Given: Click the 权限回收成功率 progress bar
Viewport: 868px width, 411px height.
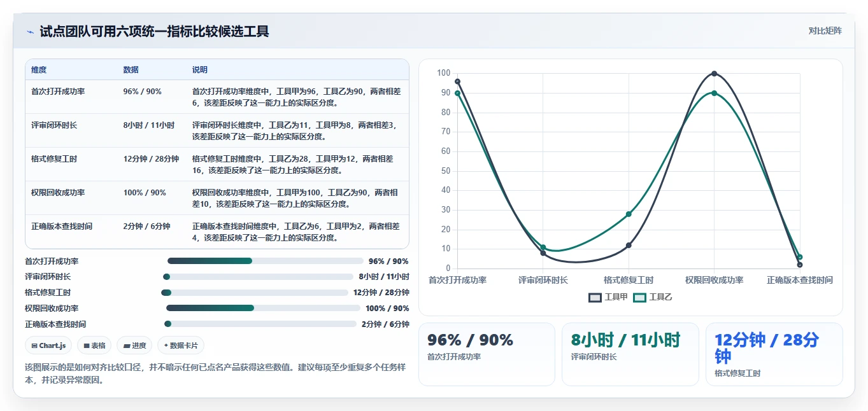Looking at the screenshot, I should 263,308.
